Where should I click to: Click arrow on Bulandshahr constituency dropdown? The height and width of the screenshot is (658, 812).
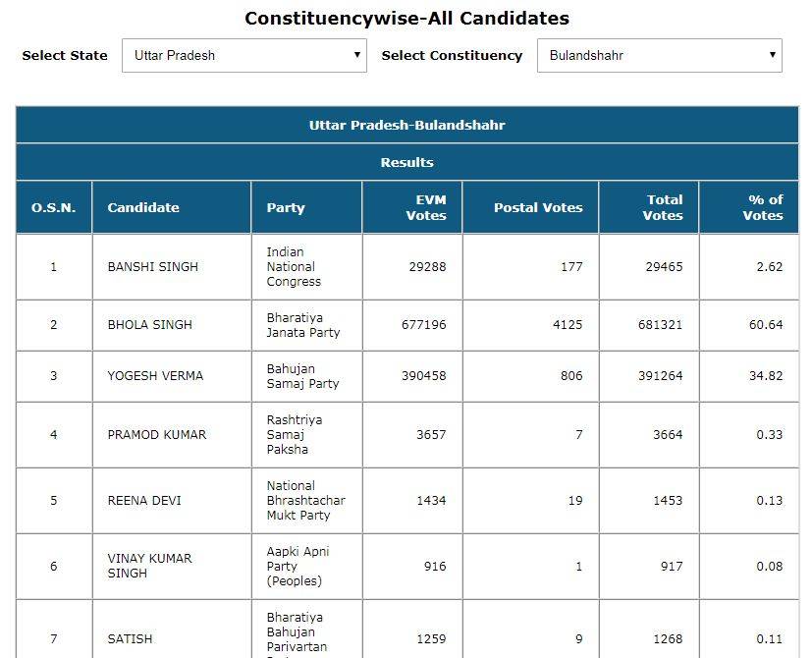click(x=773, y=55)
